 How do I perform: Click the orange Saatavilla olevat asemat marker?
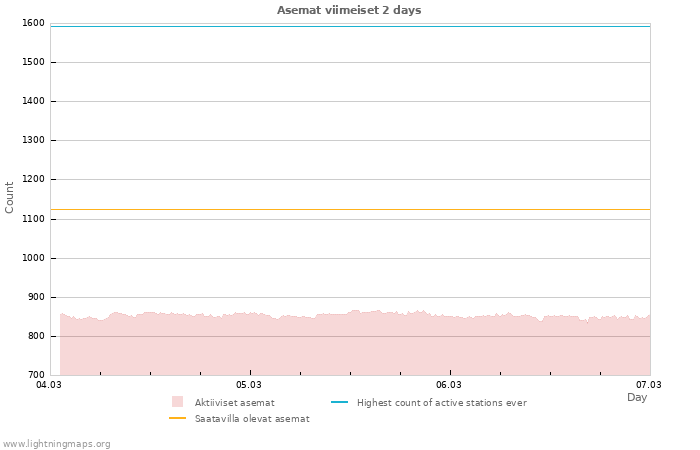[177, 418]
